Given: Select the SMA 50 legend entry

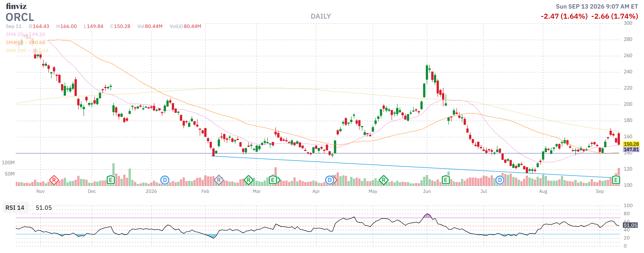Looking at the screenshot, I should pyautogui.click(x=25, y=43).
